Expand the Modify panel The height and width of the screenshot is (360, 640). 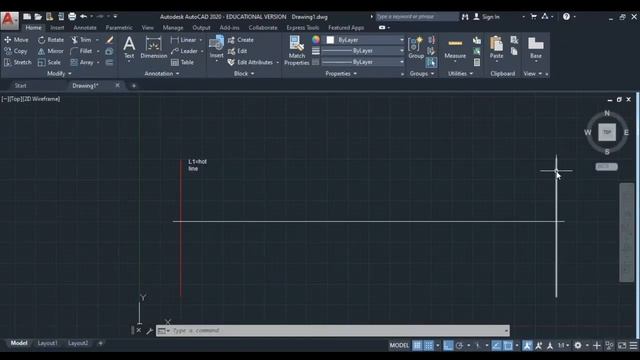point(59,73)
